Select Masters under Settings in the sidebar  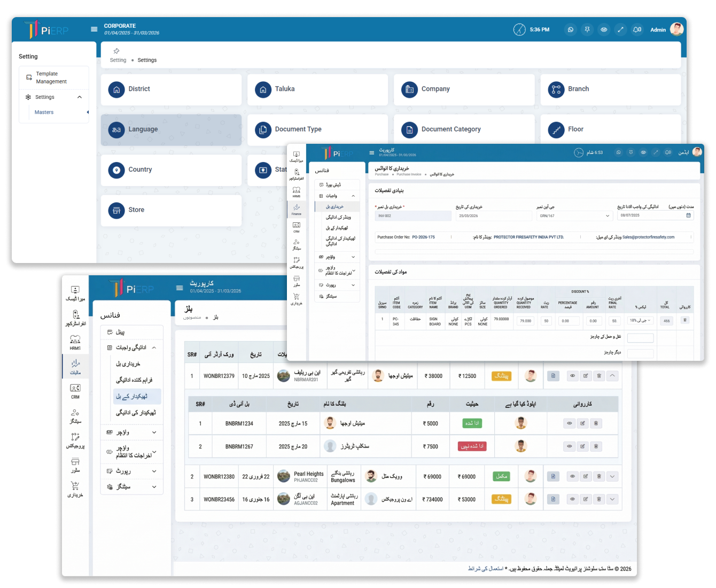pos(44,112)
